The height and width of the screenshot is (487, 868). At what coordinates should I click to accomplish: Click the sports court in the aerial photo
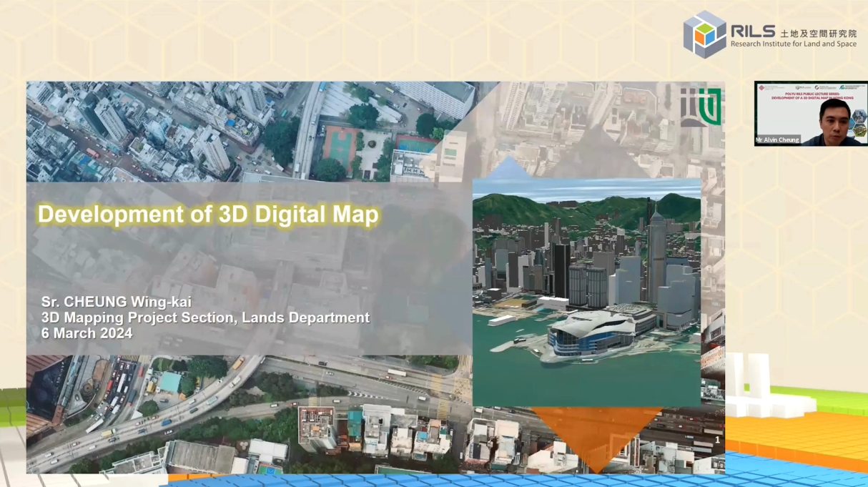click(340, 145)
